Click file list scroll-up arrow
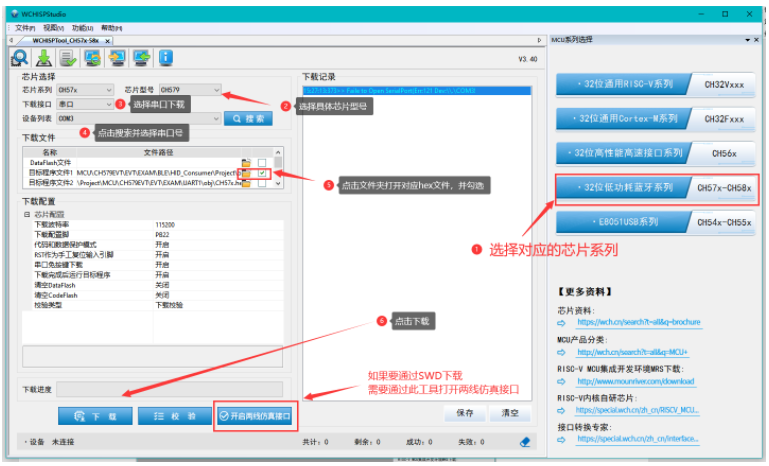Viewport: 769px width, 466px height. [278, 153]
